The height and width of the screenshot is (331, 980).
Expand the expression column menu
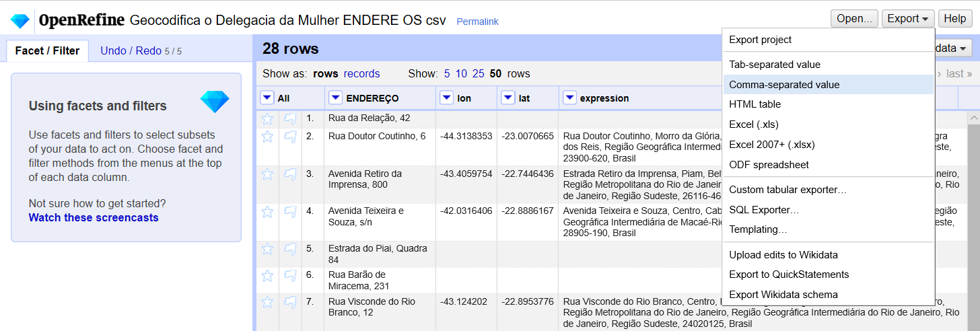pos(569,98)
